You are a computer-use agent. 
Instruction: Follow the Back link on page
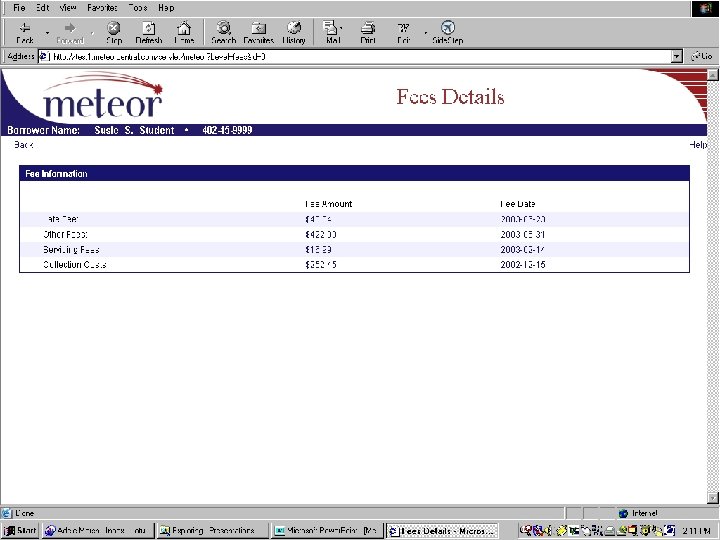pyautogui.click(x=23, y=145)
